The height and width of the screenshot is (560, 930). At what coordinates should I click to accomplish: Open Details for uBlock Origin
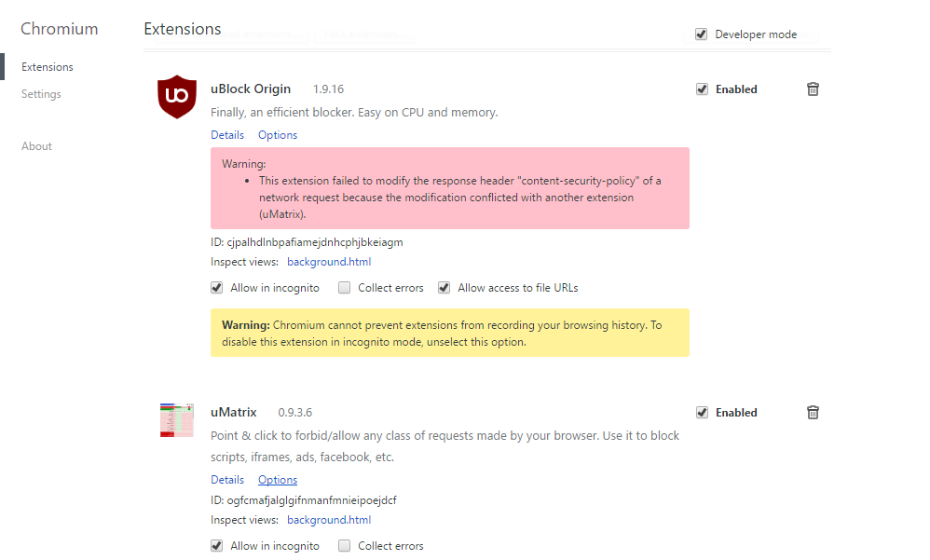coord(227,134)
